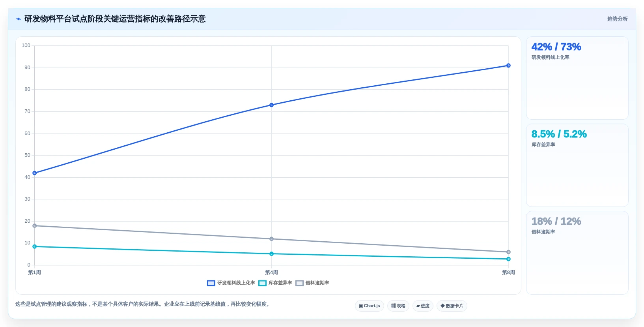Click the lightning icon beside the title
This screenshot has width=644, height=327.
(x=18, y=19)
